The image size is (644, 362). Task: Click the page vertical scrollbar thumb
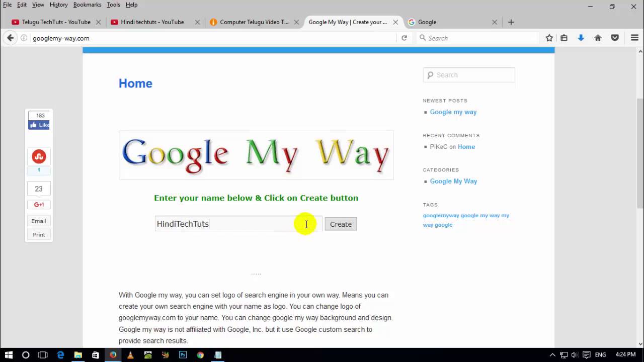click(640, 152)
